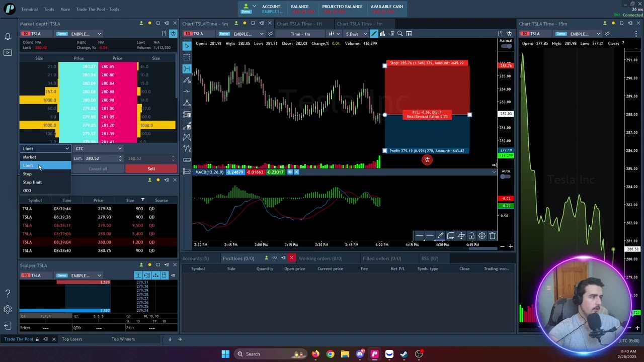
Task: Open order type Limit dropdown
Action: 45,149
